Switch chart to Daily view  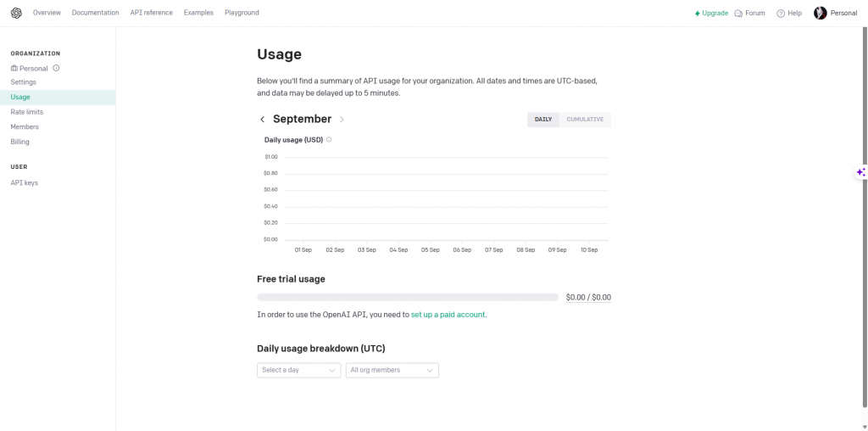click(x=543, y=120)
